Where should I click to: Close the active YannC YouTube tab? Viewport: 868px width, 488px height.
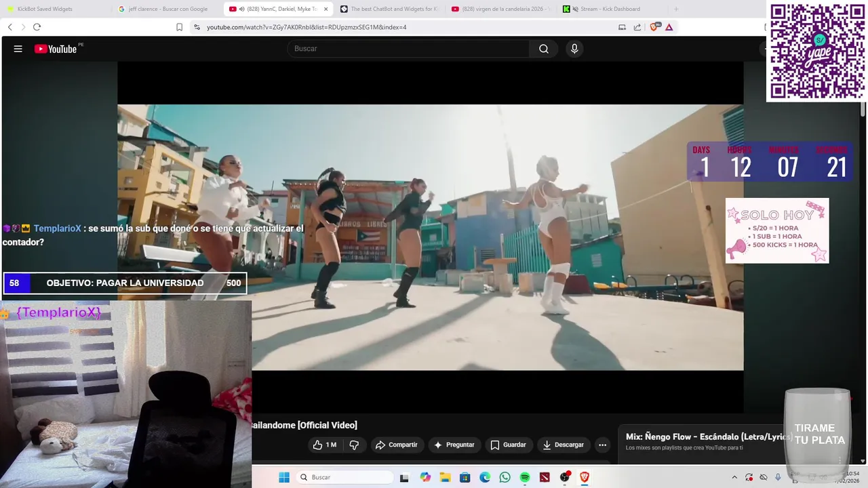[x=325, y=9]
